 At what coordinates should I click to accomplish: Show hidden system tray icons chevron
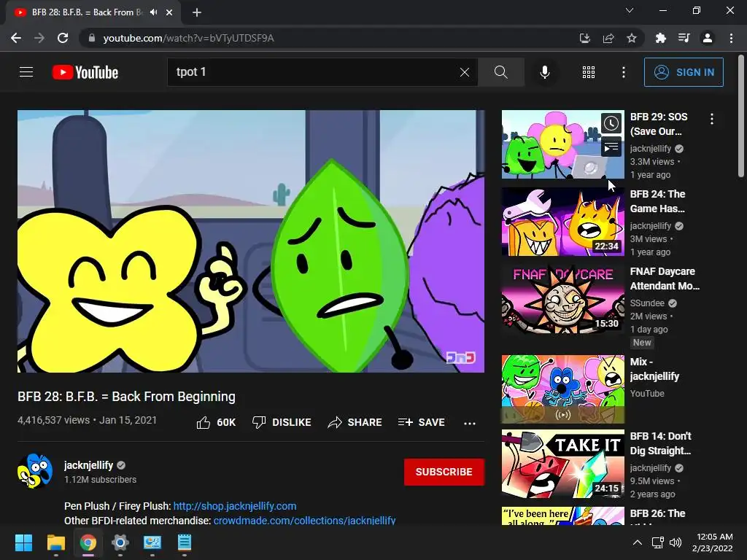point(637,542)
